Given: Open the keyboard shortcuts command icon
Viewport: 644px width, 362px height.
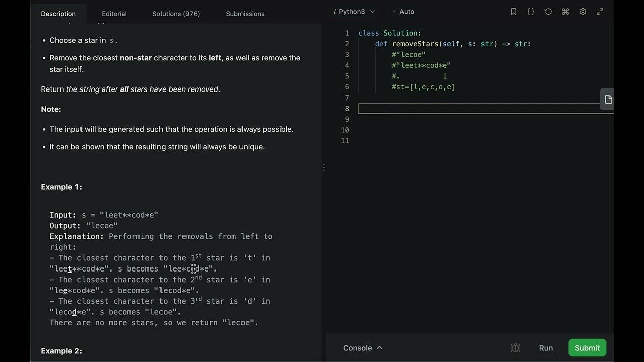Looking at the screenshot, I should point(566,12).
